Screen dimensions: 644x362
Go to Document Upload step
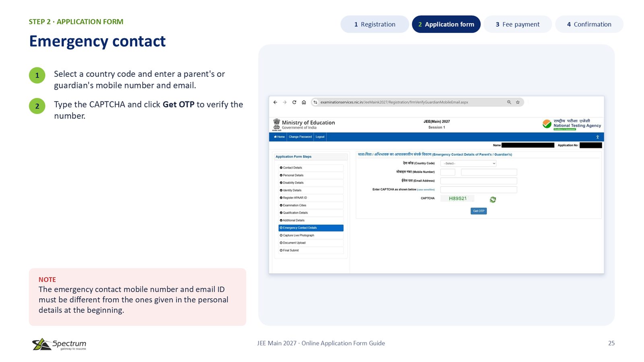[311, 243]
